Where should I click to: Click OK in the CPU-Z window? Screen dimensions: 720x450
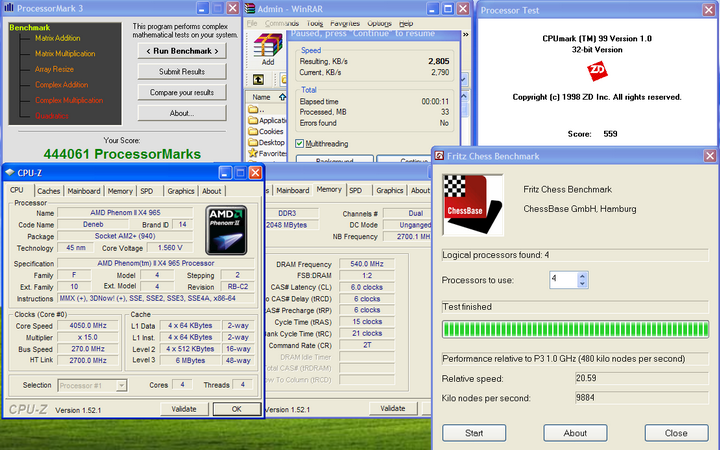tap(236, 409)
